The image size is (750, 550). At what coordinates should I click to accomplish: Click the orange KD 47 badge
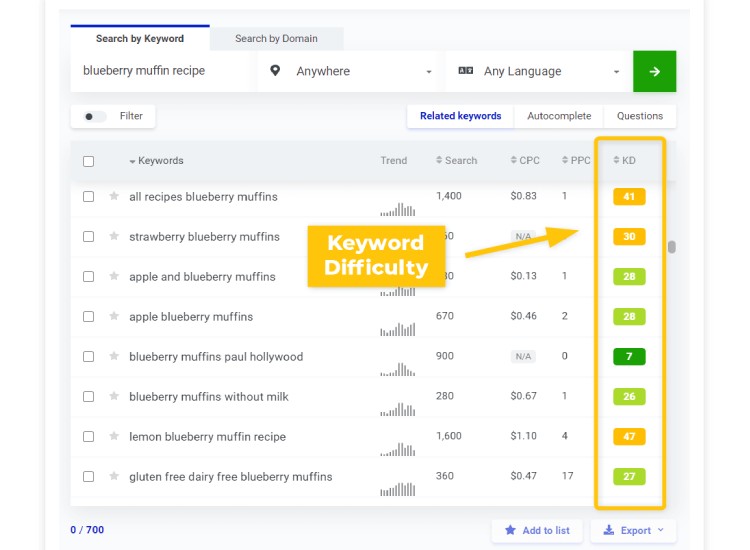click(x=629, y=436)
